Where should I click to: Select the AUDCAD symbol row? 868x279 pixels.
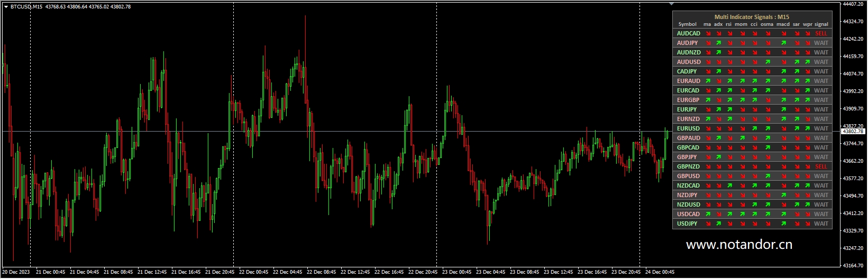pos(752,33)
